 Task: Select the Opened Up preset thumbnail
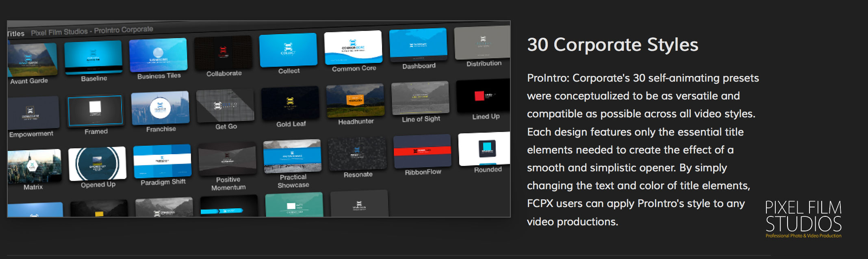click(97, 163)
